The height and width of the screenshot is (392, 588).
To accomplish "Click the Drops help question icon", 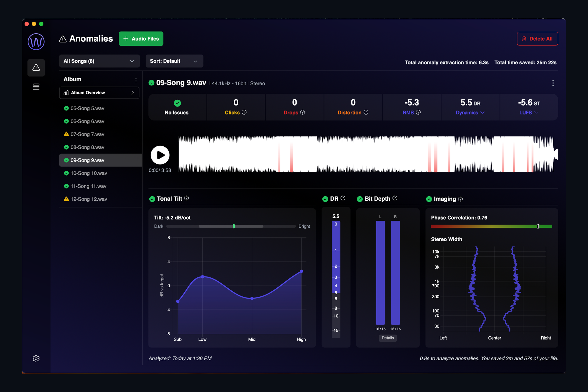I will click(x=302, y=112).
